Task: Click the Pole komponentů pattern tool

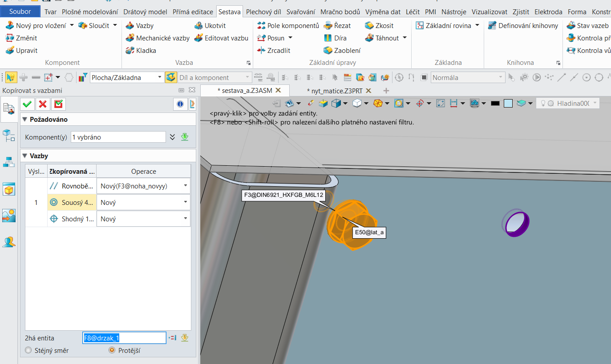Action: [288, 26]
